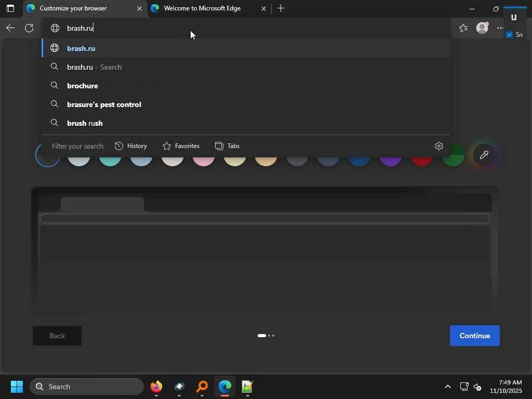The image size is (532, 399).
Task: Choose the brash.ru site suggestion
Action: [246, 48]
